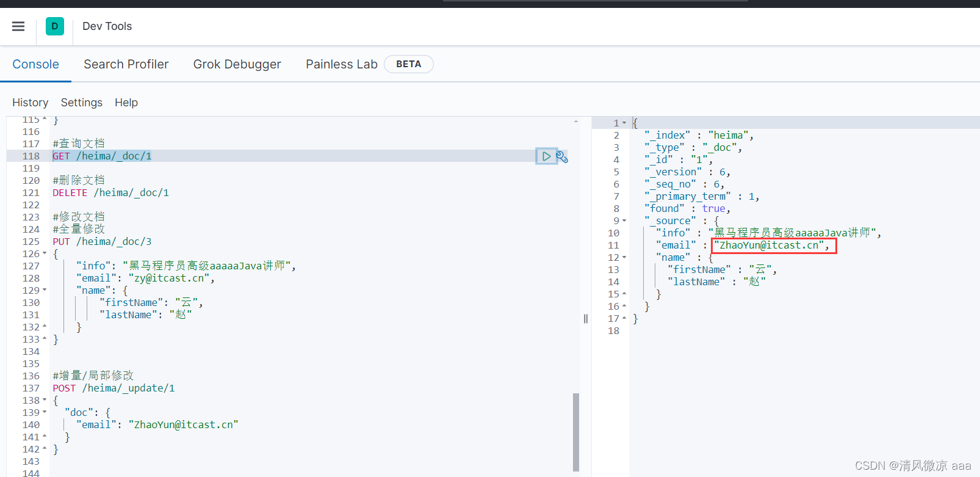Screen dimensions: 980x477
Task: Click the "_primary_term" : 1 response line
Action: click(x=702, y=196)
